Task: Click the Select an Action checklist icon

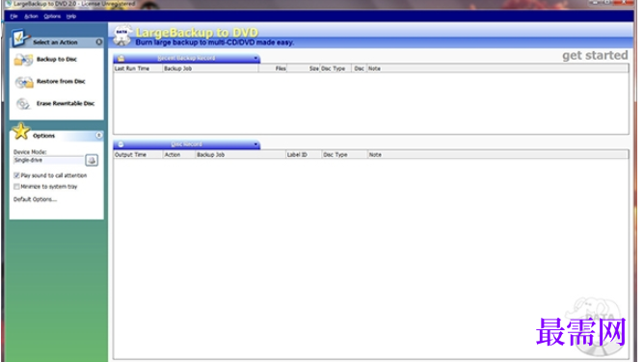Action: [x=19, y=38]
